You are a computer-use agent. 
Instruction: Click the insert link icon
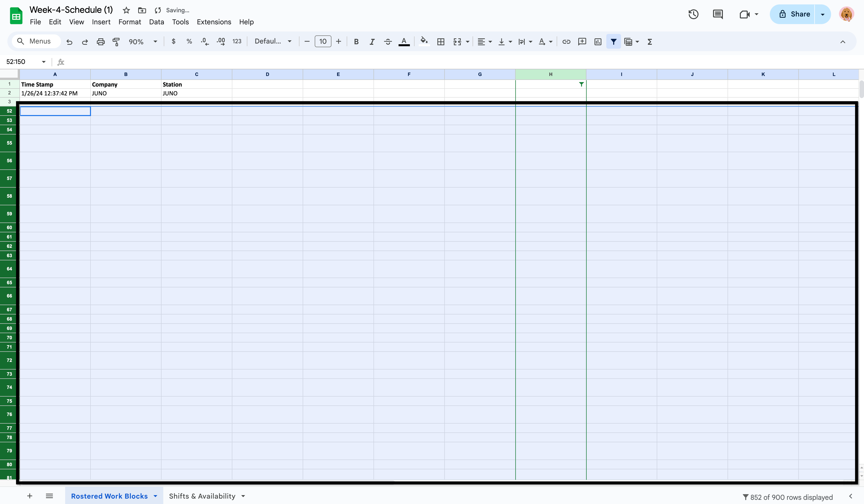(x=566, y=42)
